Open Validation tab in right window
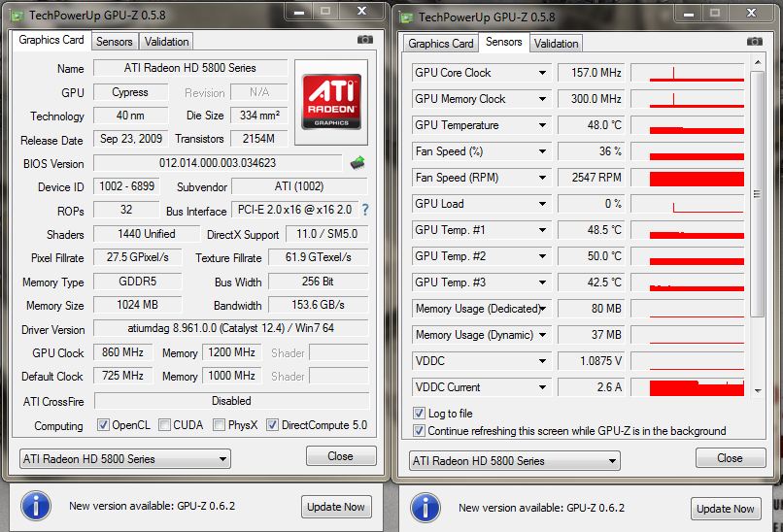 pos(556,44)
